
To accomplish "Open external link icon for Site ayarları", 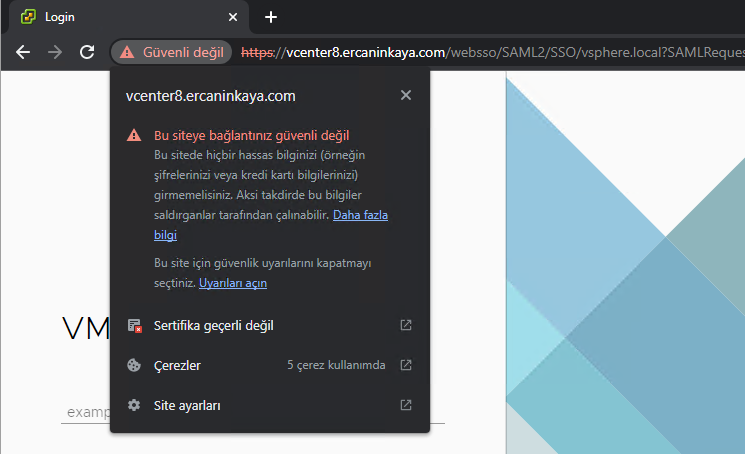I will tap(405, 405).
